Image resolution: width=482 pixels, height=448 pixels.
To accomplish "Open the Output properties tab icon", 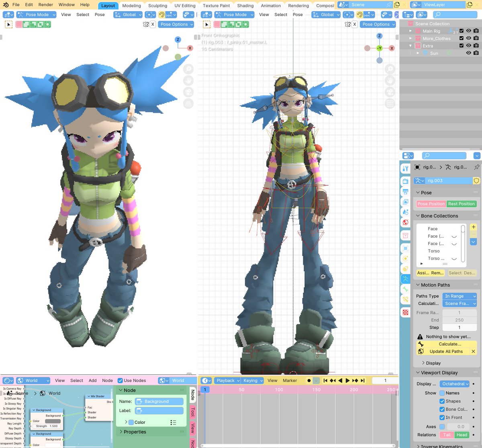I will point(405,192).
